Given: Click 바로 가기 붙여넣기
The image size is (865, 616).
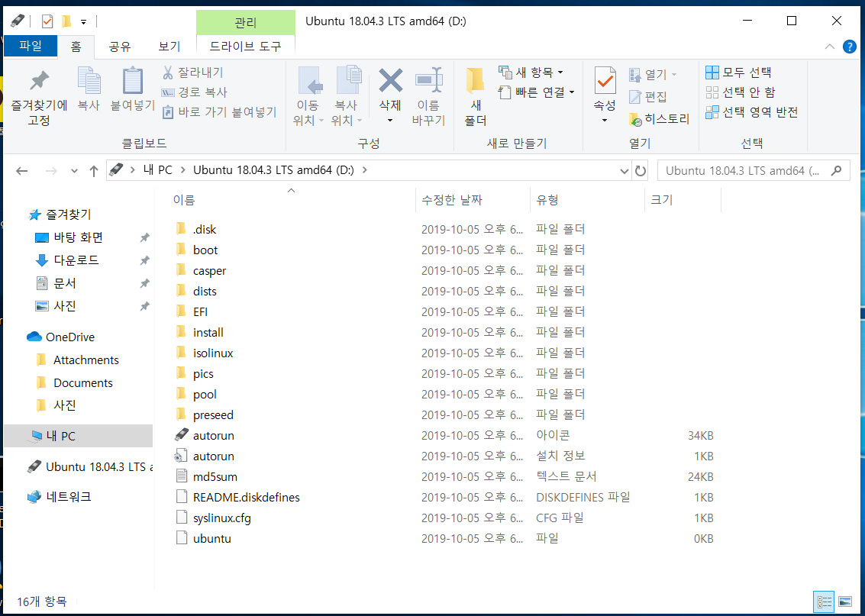Looking at the screenshot, I should pos(219,112).
